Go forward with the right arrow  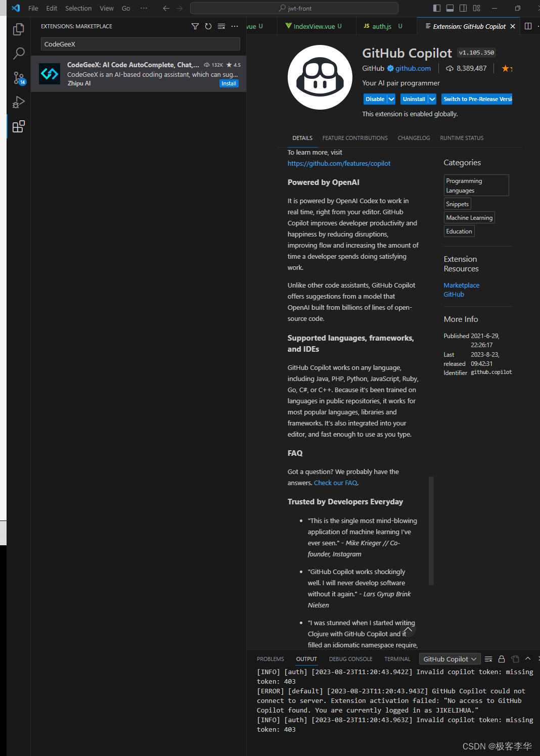pos(179,8)
